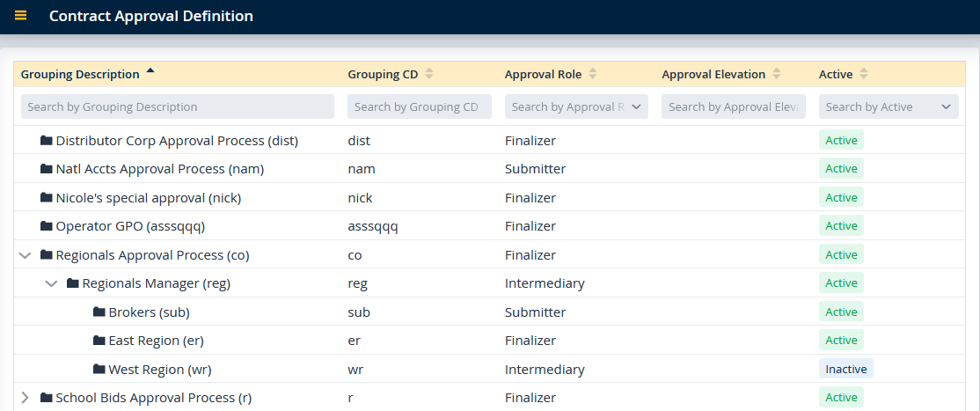The image size is (980, 411).
Task: Click the Approval Role column header
Action: click(x=543, y=75)
